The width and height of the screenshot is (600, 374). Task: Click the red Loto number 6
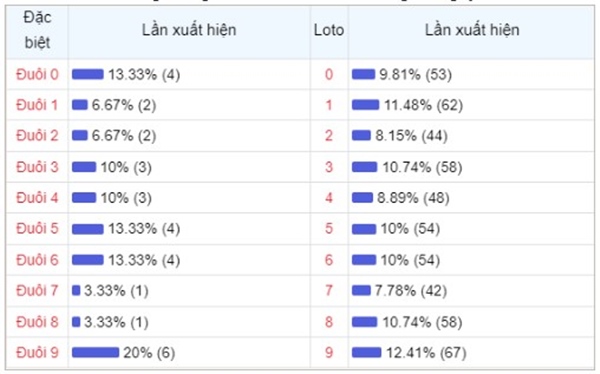click(x=329, y=260)
